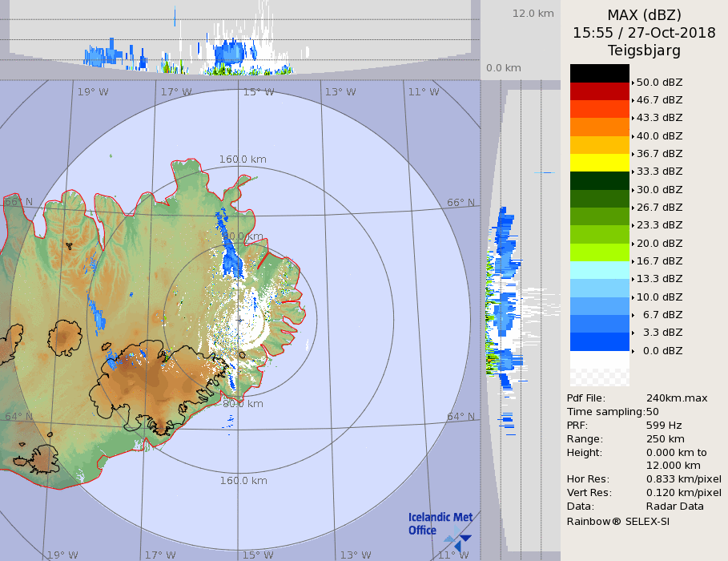Screen dimensions: 728x561
Task: Select the black swatch at legend top
Action: (x=599, y=73)
